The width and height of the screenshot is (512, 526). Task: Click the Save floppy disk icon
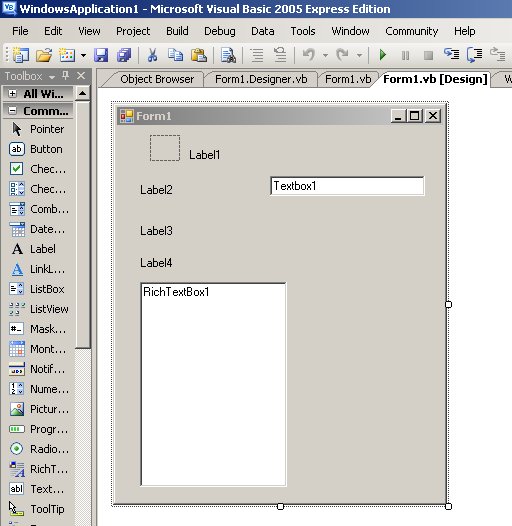[101, 55]
